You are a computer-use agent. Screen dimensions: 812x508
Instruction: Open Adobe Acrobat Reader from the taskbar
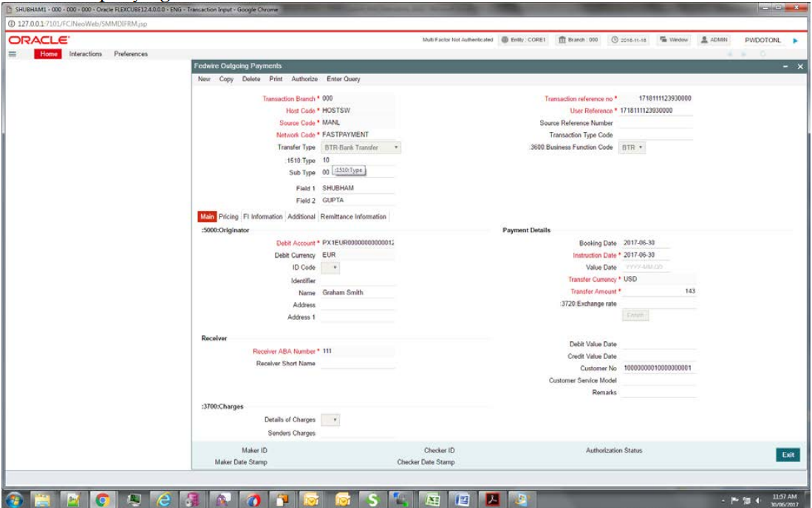coord(492,500)
